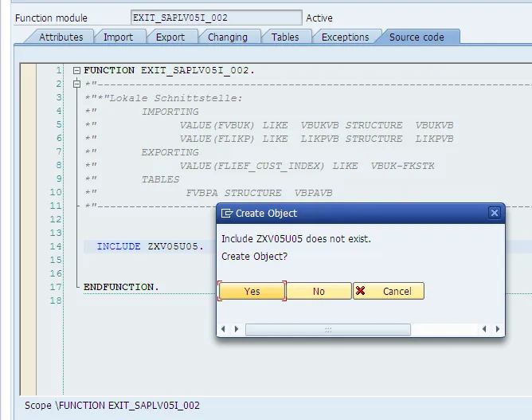Close the Create Object dialog with X

(494, 213)
